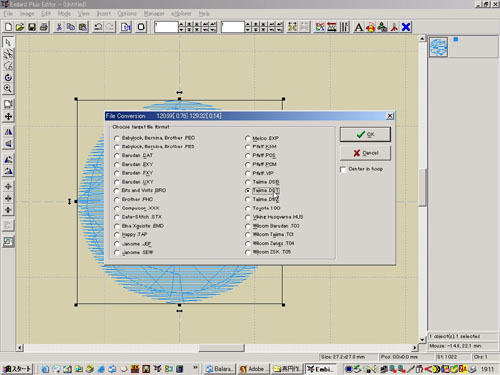Select the Brother .PHC radio button
Viewport: 500px width, 375px height.
[x=117, y=200]
